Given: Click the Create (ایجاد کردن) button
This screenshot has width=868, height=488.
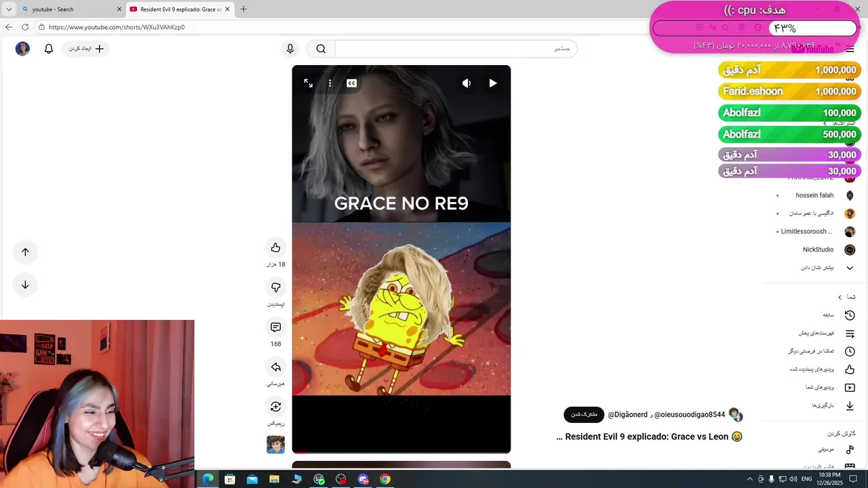Looking at the screenshot, I should click(x=86, y=49).
